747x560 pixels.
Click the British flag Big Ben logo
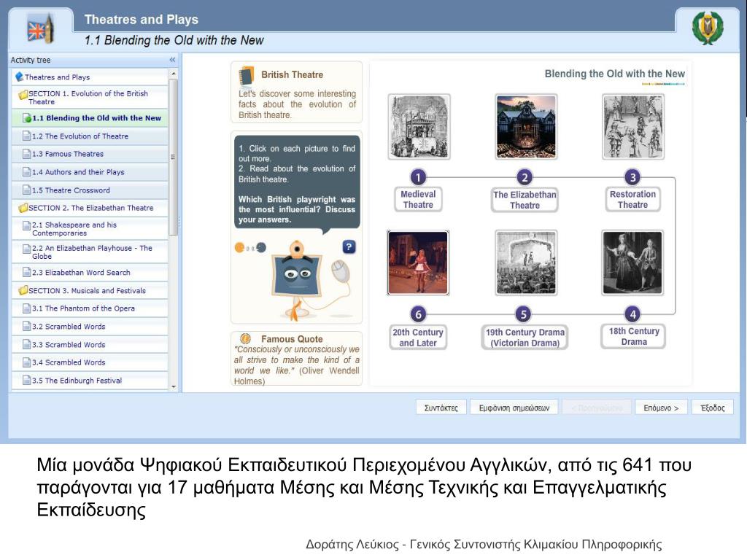coord(41,29)
